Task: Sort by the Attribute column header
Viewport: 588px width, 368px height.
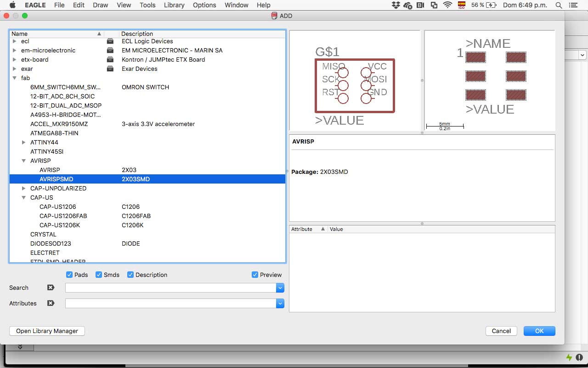Action: click(308, 229)
